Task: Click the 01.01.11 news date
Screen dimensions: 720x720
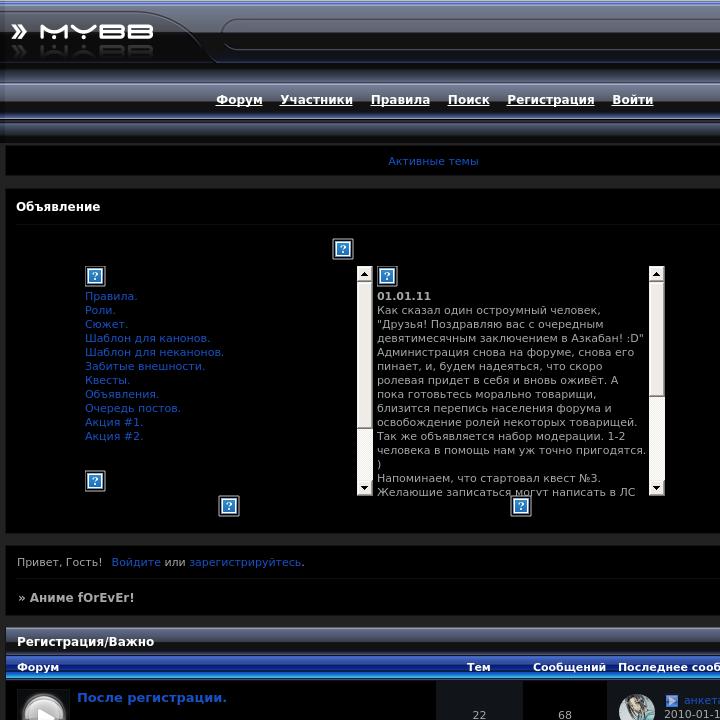Action: 404,296
